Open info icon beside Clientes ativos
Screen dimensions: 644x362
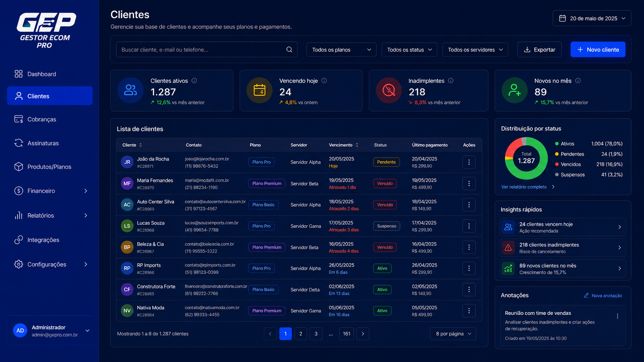coord(194,81)
